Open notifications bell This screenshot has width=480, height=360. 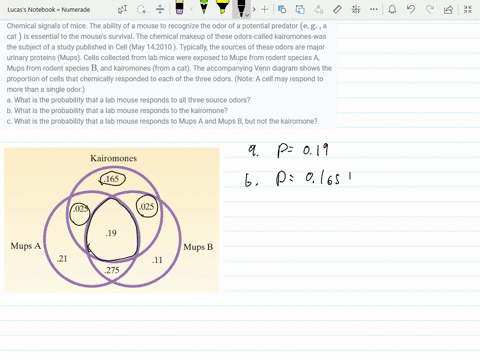[392, 9]
